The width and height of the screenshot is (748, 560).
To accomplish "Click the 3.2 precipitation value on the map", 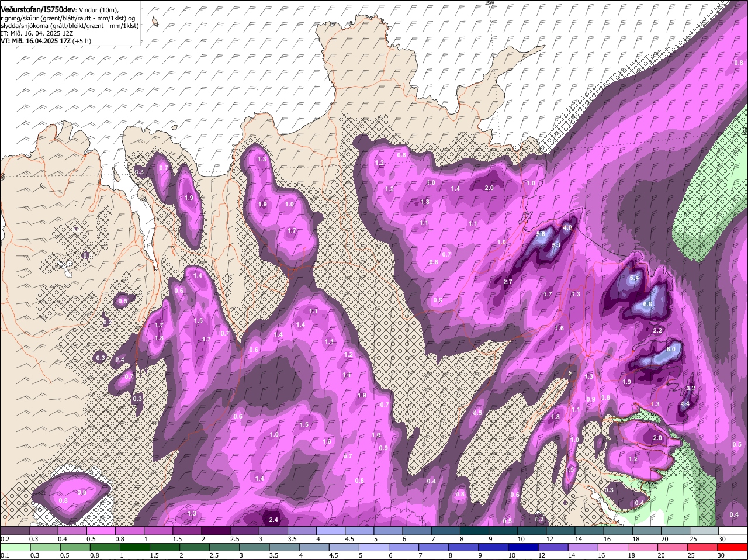I will [690, 388].
